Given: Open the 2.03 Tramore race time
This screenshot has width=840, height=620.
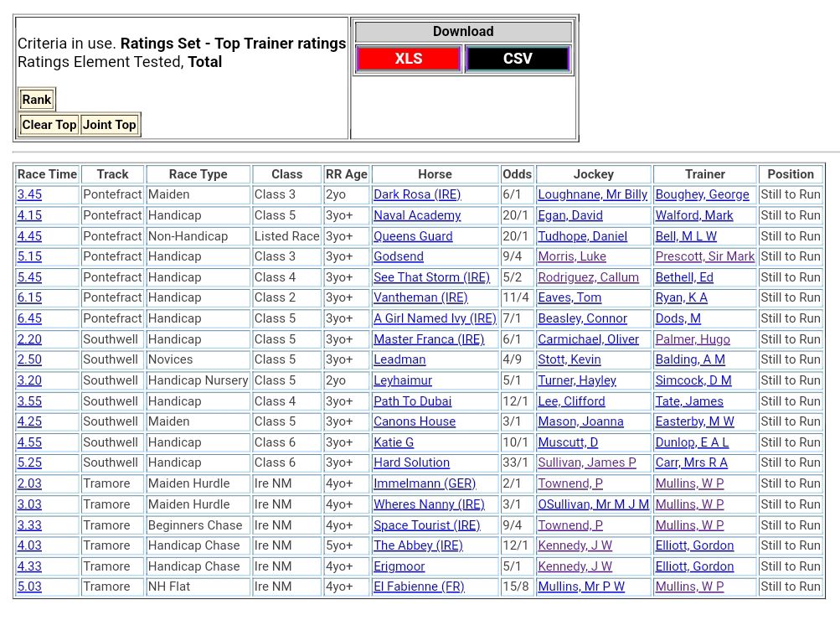Looking at the screenshot, I should 29,483.
